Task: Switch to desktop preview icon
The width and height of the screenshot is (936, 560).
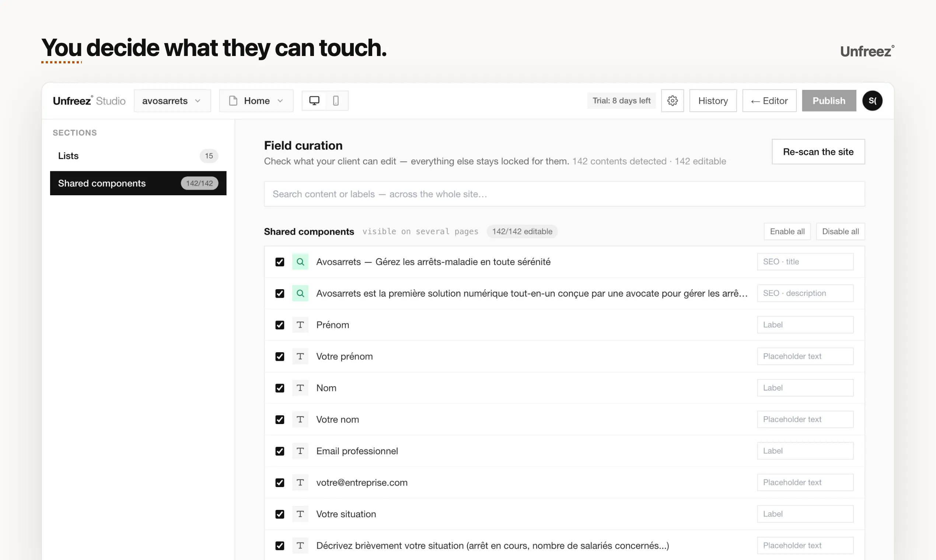Action: tap(314, 101)
